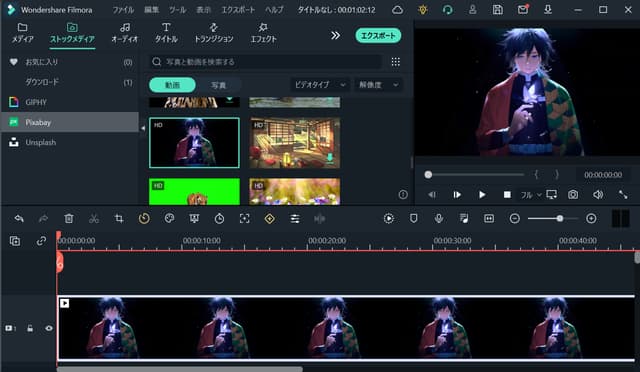
Task: Switch to 動画 filter
Action: click(x=172, y=85)
